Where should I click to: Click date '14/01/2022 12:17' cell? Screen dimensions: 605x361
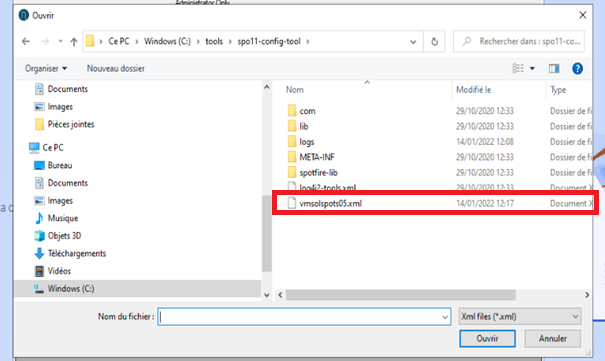point(485,204)
